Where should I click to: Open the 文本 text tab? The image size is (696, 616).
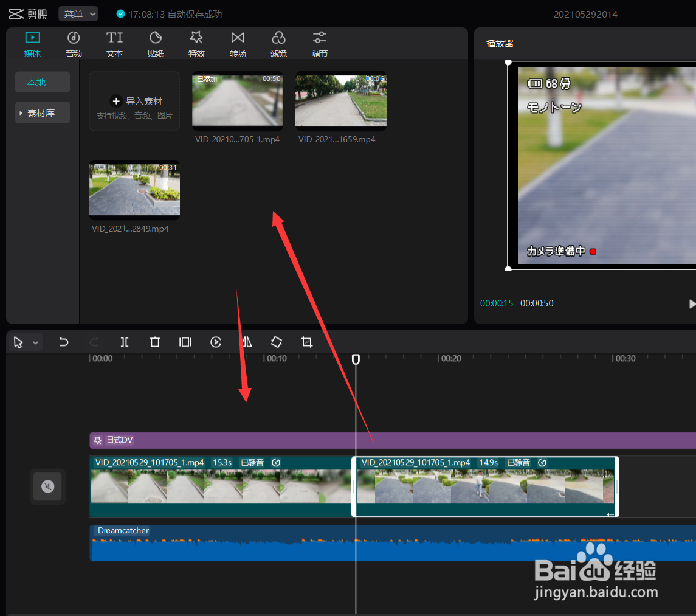(114, 44)
